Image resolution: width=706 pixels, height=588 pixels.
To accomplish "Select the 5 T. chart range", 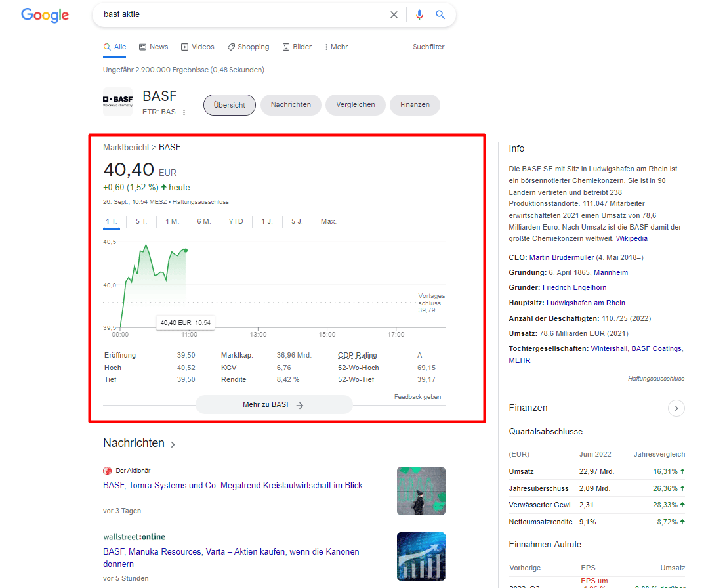I will click(141, 222).
